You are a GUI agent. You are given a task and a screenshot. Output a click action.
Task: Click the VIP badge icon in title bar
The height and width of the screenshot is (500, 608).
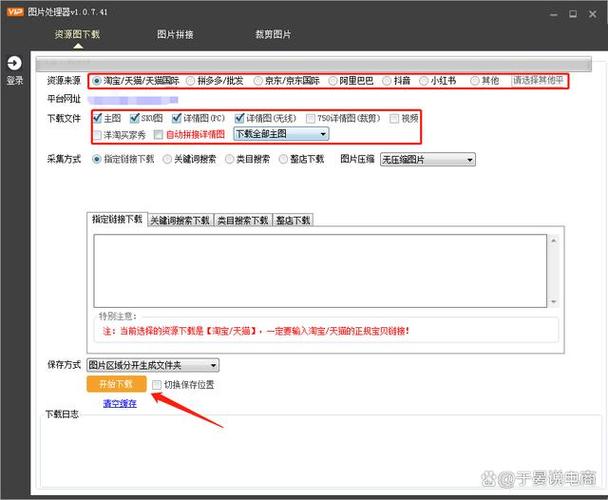(15, 12)
